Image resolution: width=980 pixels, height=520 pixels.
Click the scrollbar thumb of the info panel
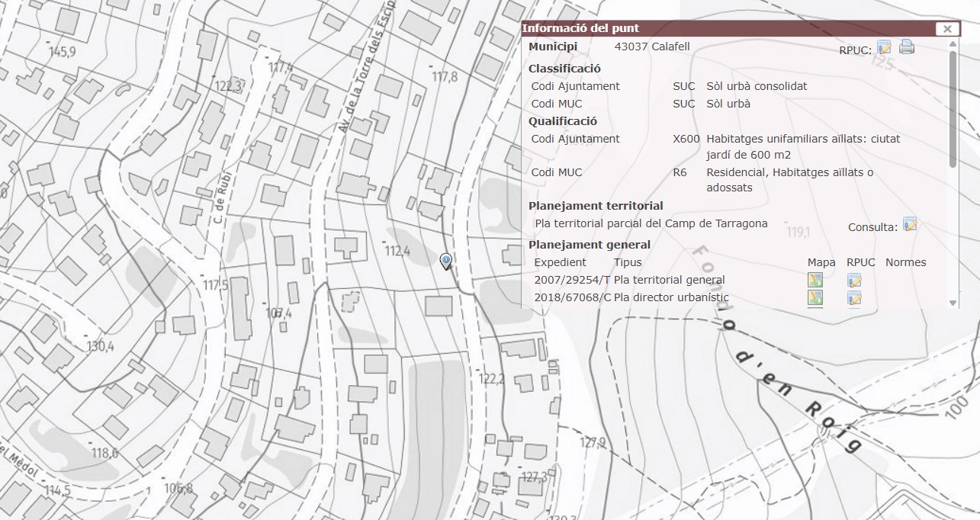pos(953,109)
